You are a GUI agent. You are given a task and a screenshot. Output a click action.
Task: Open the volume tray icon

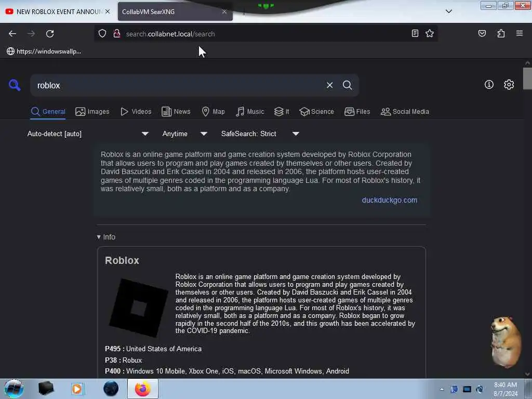pyautogui.click(x=480, y=389)
